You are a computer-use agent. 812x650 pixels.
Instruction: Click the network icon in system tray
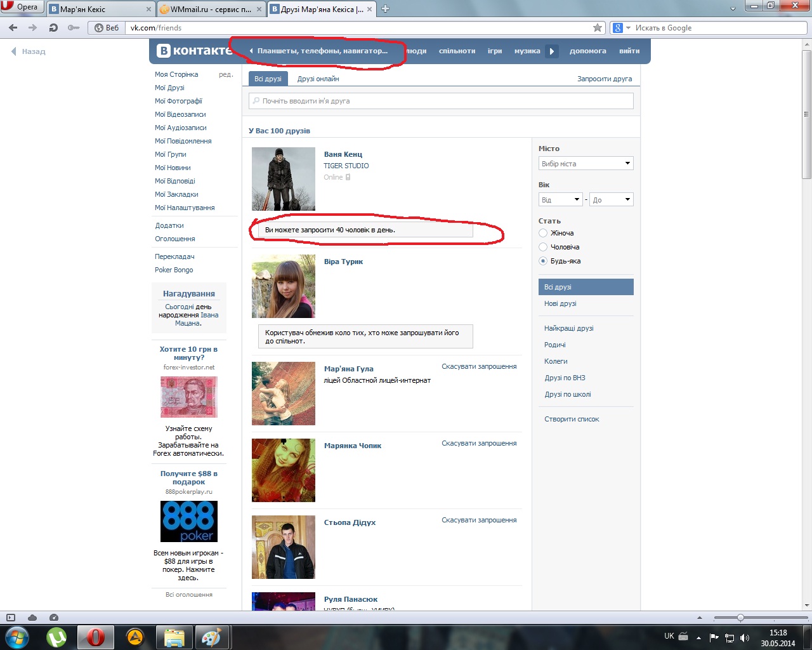(730, 638)
